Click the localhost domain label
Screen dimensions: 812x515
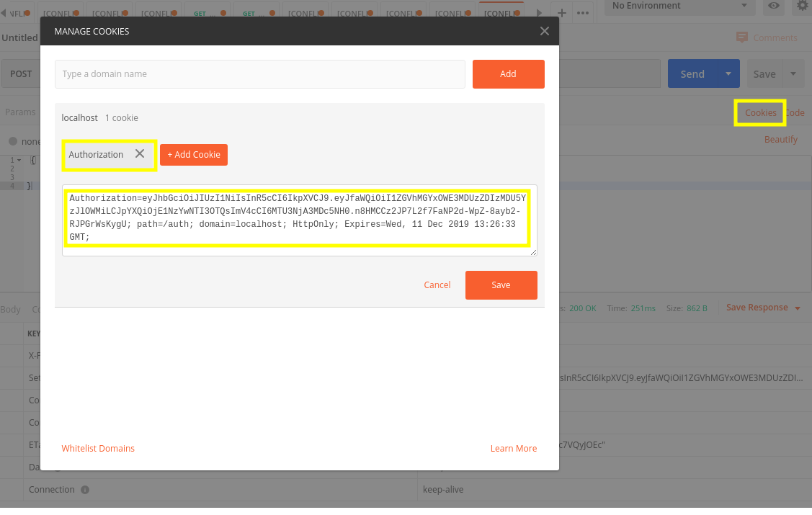coord(79,118)
